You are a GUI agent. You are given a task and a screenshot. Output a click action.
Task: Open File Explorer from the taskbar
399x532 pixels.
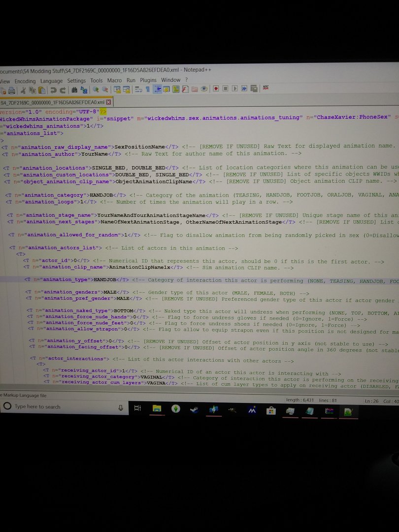157,408
